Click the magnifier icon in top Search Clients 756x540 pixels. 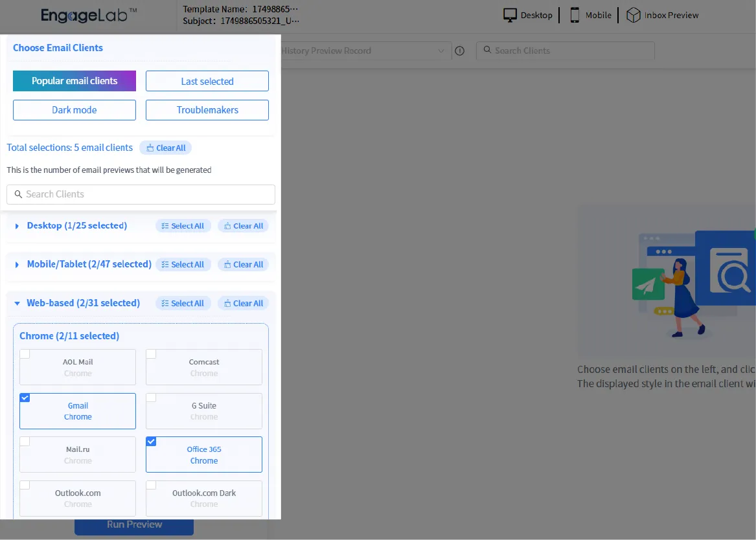click(x=487, y=51)
